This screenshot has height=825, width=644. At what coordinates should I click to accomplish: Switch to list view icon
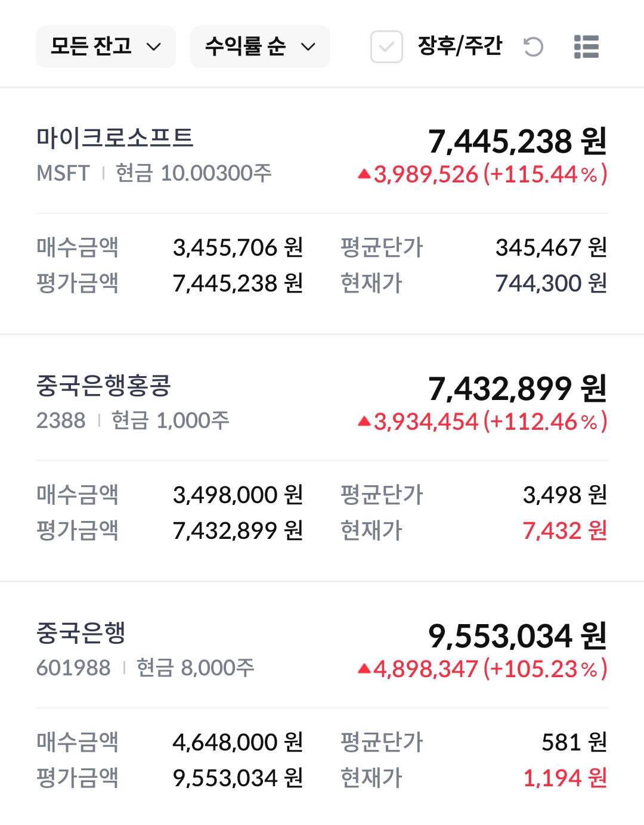pos(586,46)
